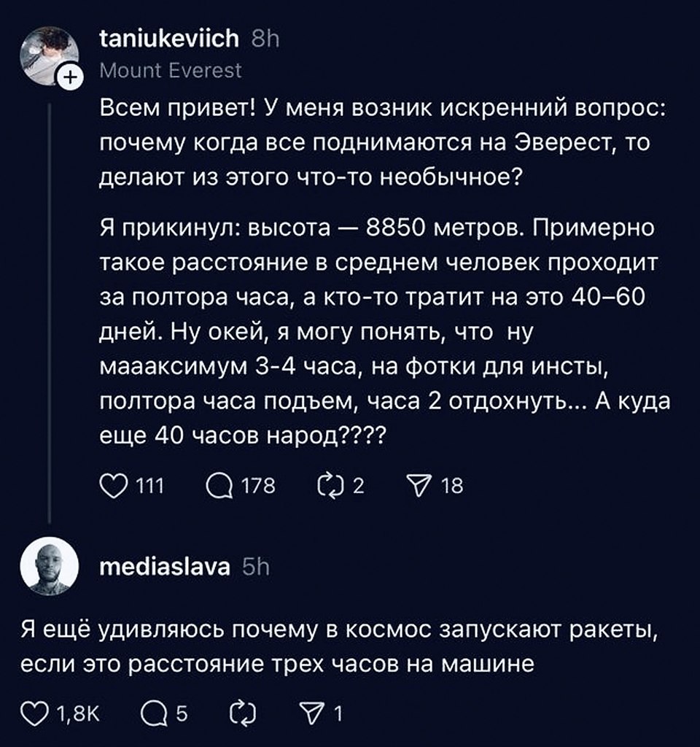View the 2 reposts count
Viewport: 700px width, 747px height.
tap(359, 482)
